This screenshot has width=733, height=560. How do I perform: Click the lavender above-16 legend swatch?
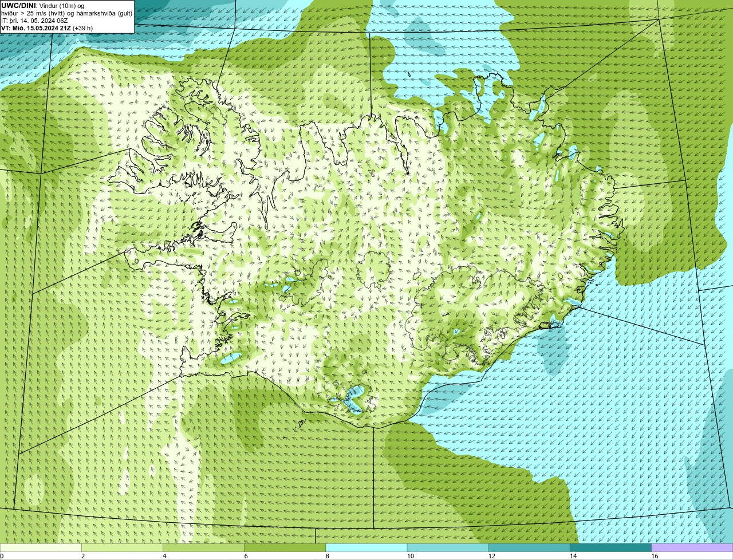[x=692, y=547]
